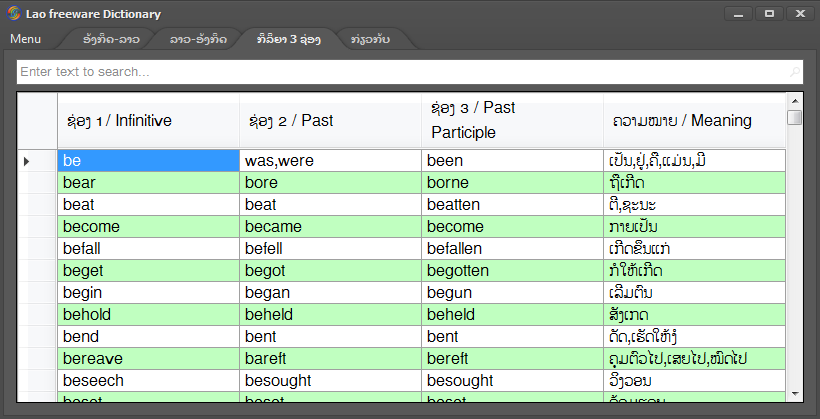
Task: Select the 'besought' past cell
Action: point(329,381)
